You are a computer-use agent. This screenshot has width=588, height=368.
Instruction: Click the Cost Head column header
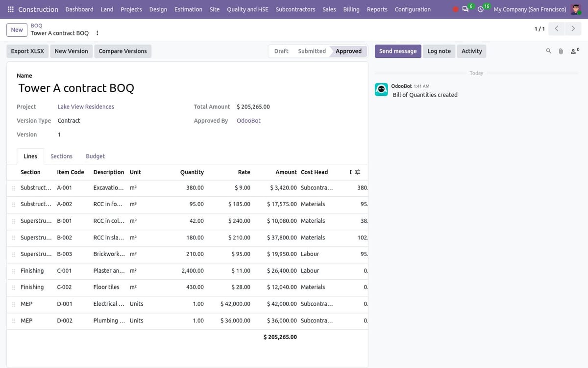[x=315, y=172]
